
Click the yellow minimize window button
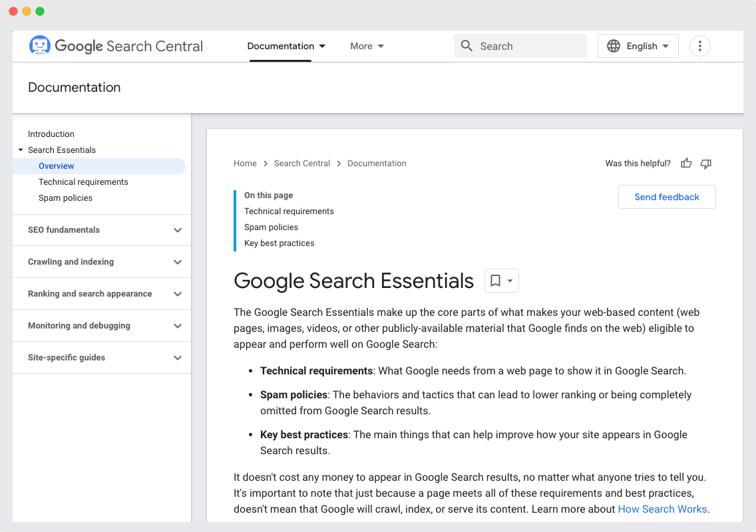coord(27,11)
